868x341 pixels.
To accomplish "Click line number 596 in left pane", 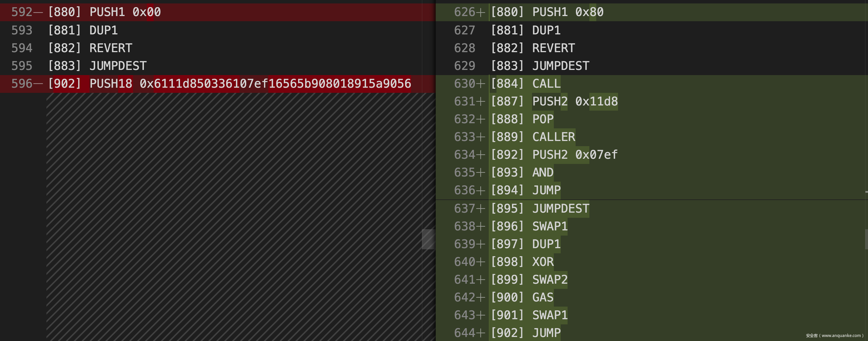I will pyautogui.click(x=21, y=84).
